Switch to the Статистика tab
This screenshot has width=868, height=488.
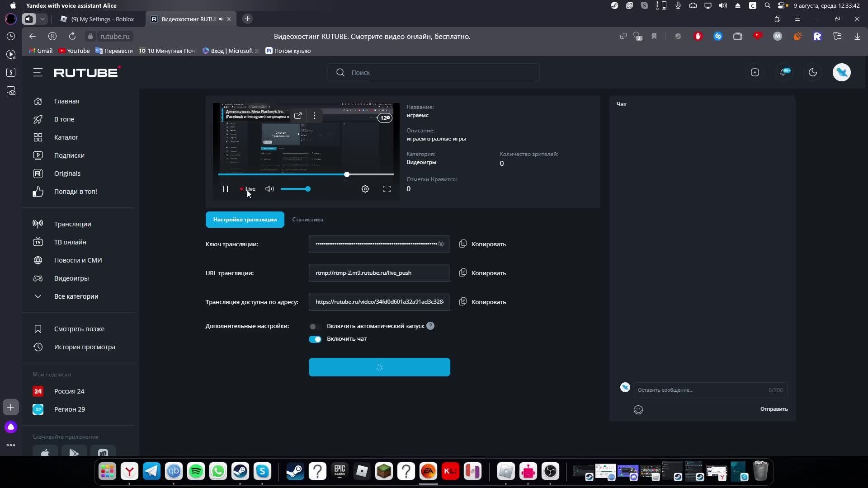(x=307, y=220)
